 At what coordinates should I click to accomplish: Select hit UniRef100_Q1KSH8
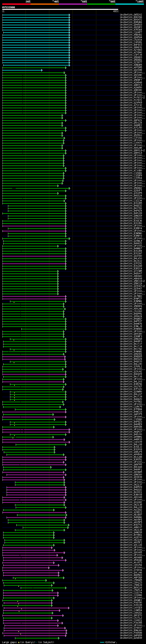131,70
